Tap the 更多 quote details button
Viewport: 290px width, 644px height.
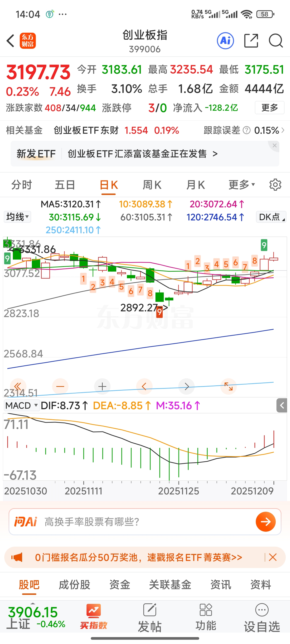(x=270, y=108)
